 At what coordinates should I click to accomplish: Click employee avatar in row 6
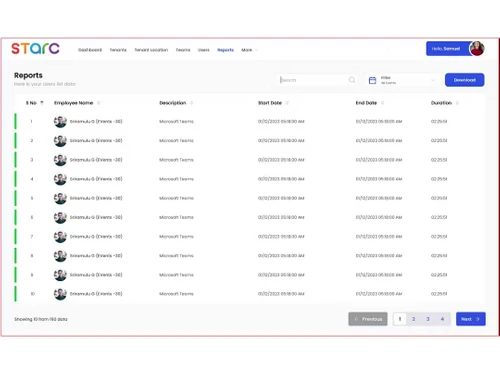[60, 217]
